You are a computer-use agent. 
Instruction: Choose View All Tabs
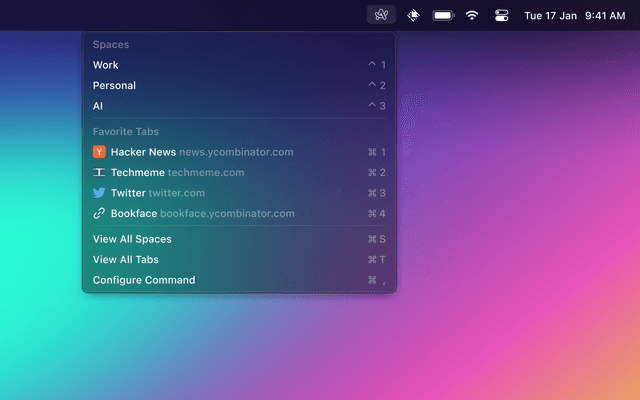point(126,260)
